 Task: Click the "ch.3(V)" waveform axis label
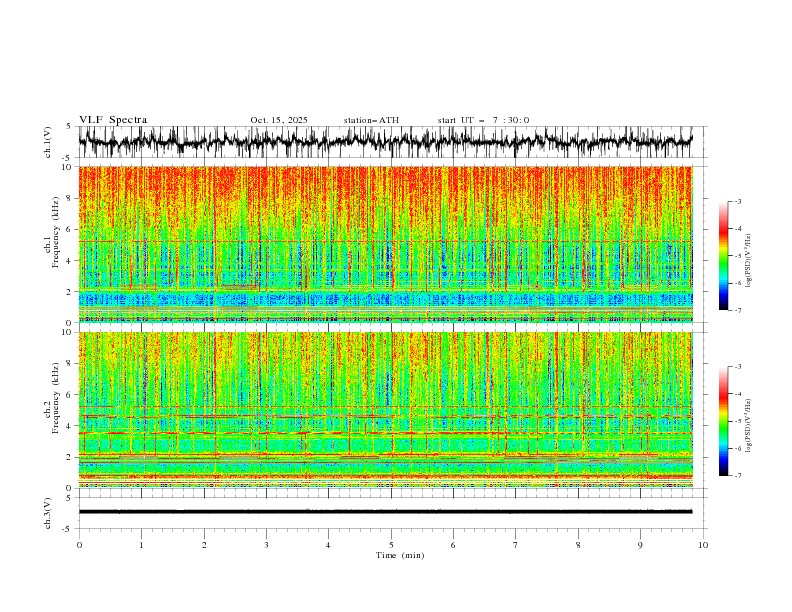pyautogui.click(x=48, y=513)
